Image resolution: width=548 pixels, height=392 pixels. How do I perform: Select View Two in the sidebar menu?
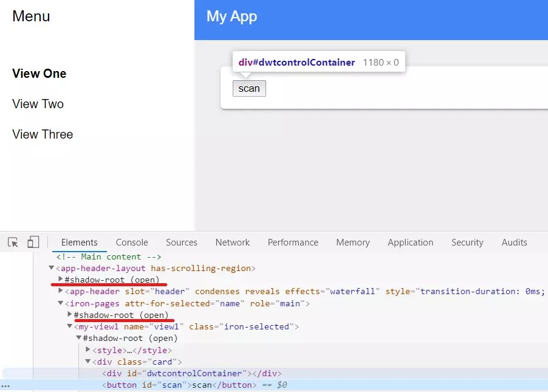tap(38, 104)
